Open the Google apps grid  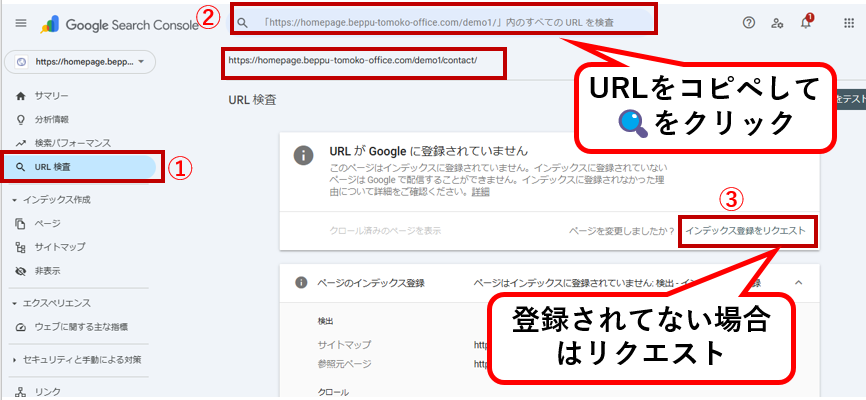coord(849,23)
